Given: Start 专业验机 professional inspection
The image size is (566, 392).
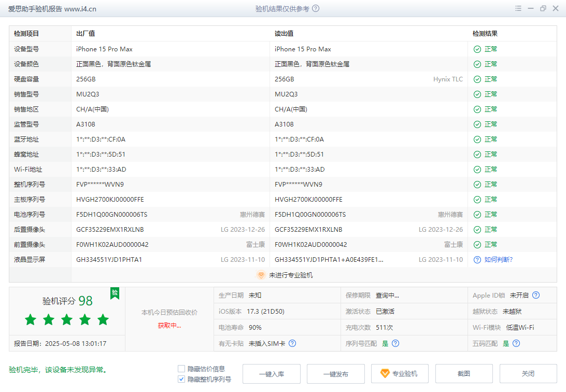Looking at the screenshot, I should pyautogui.click(x=400, y=374).
